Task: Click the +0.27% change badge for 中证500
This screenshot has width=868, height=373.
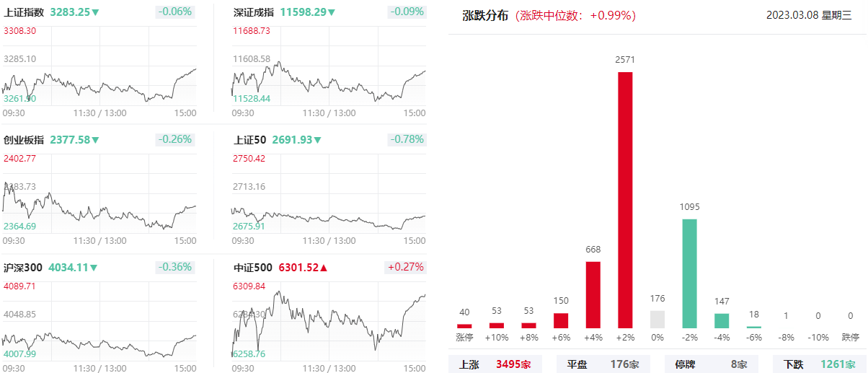Action: pyautogui.click(x=406, y=267)
